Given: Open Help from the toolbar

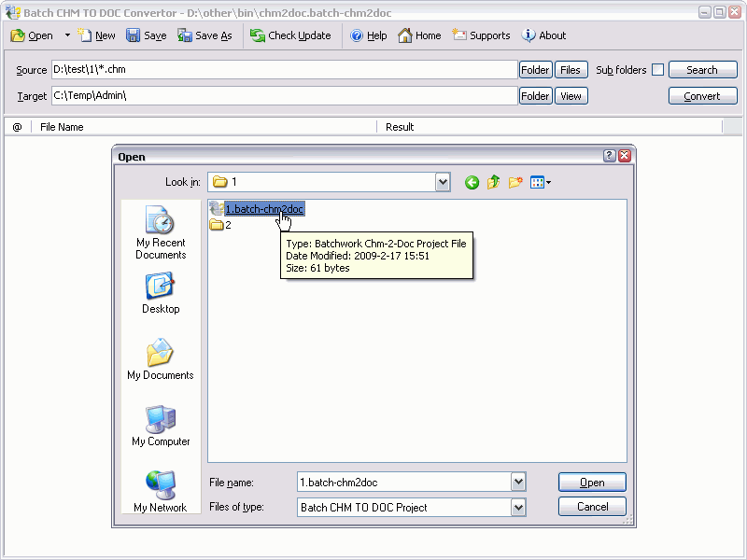Looking at the screenshot, I should point(368,35).
